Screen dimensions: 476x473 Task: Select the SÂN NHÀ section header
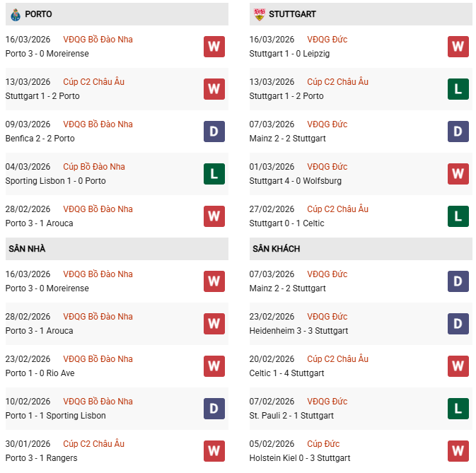pos(27,249)
